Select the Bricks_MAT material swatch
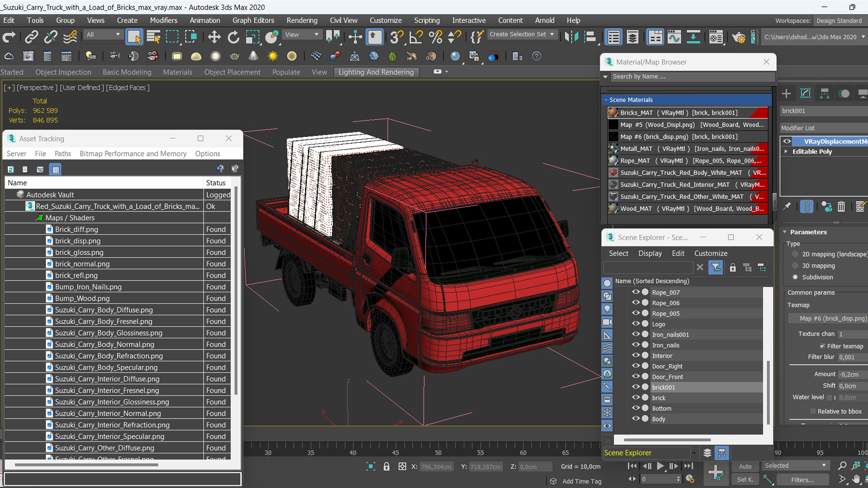 pos(613,113)
